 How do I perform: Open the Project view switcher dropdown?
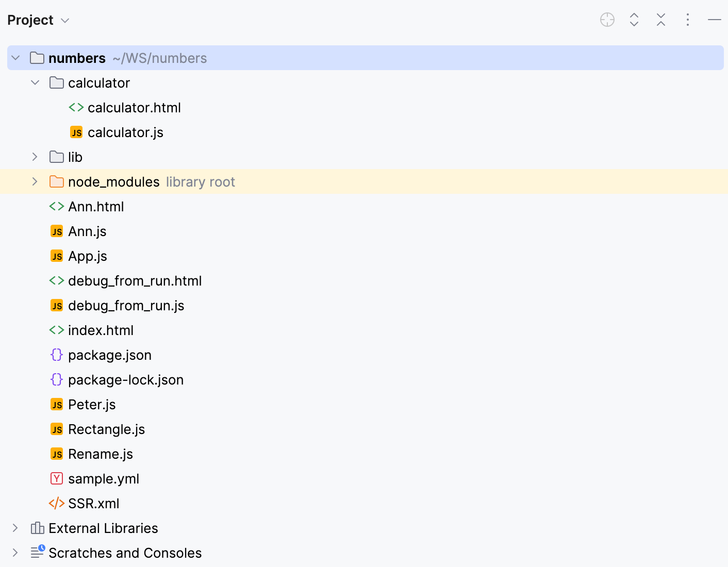[39, 20]
